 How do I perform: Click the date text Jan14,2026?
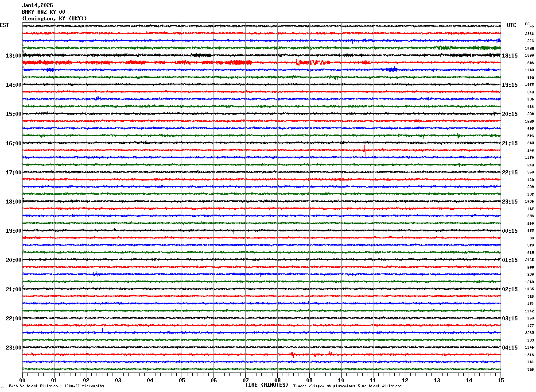click(x=37, y=5)
